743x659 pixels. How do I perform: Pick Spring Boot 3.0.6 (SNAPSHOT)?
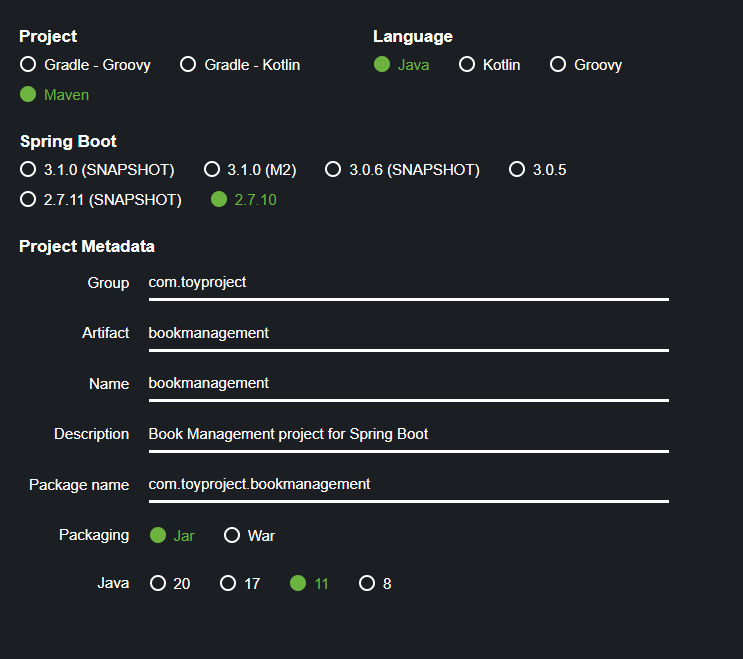coord(333,170)
